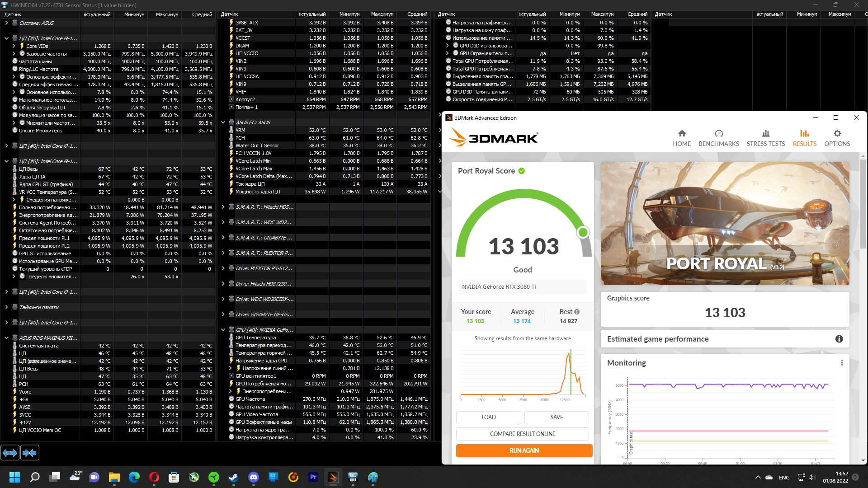Expand the S.M.A.R.T.: Hitachi HDS group
This screenshot has height=488, width=868.
tap(223, 207)
